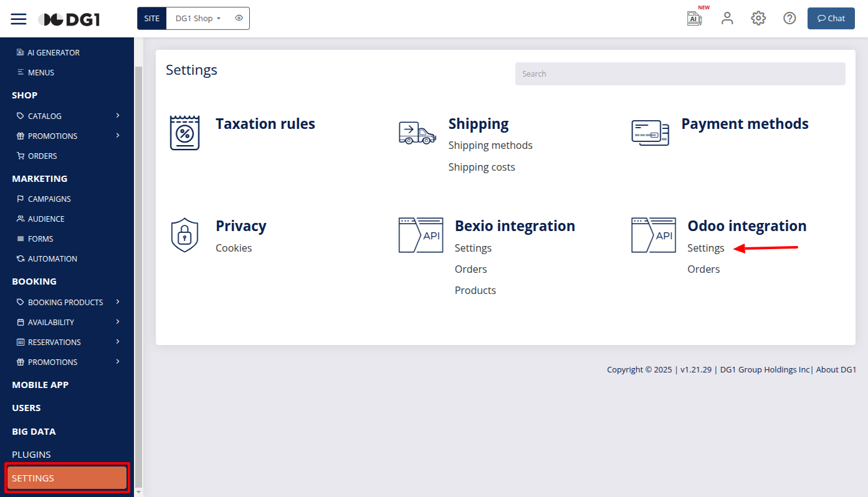Open the Bexio integration heading
Image resolution: width=868 pixels, height=497 pixels.
coord(515,226)
